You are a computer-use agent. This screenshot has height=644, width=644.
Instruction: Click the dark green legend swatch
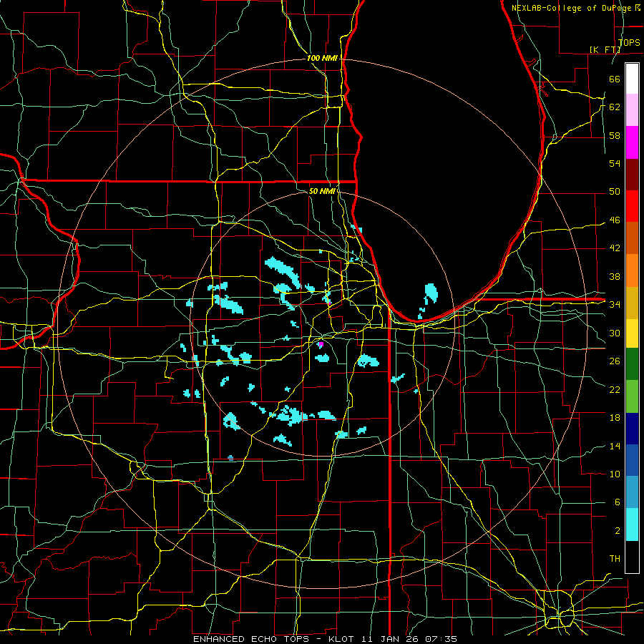coord(632,364)
